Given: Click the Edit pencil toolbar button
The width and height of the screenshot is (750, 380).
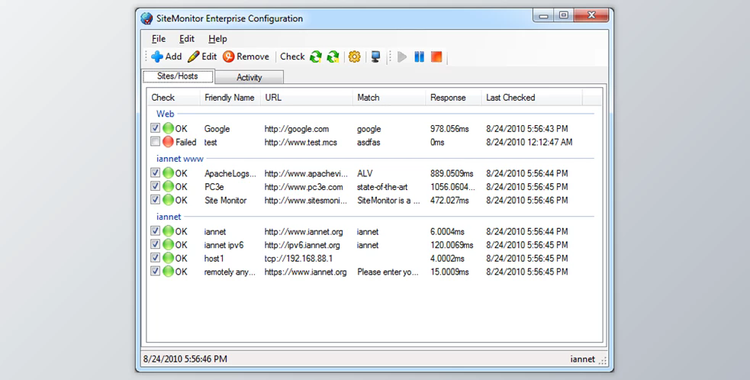Looking at the screenshot, I should click(x=202, y=56).
